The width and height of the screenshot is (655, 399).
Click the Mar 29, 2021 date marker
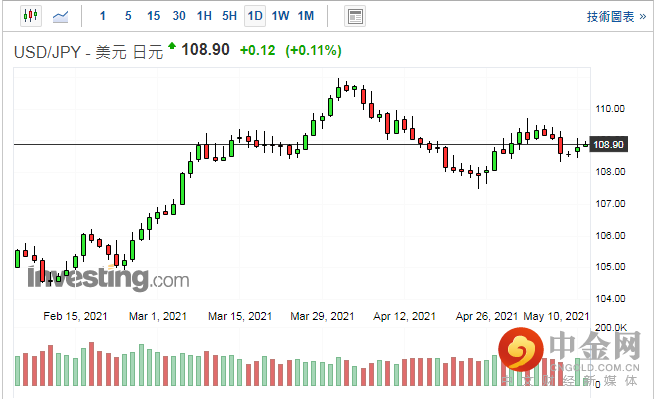tap(322, 316)
